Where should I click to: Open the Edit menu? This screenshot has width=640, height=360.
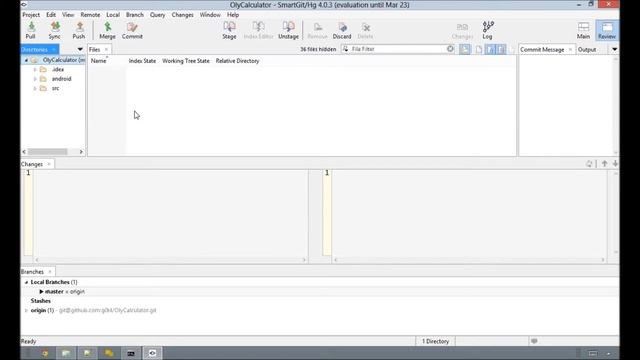click(51, 15)
